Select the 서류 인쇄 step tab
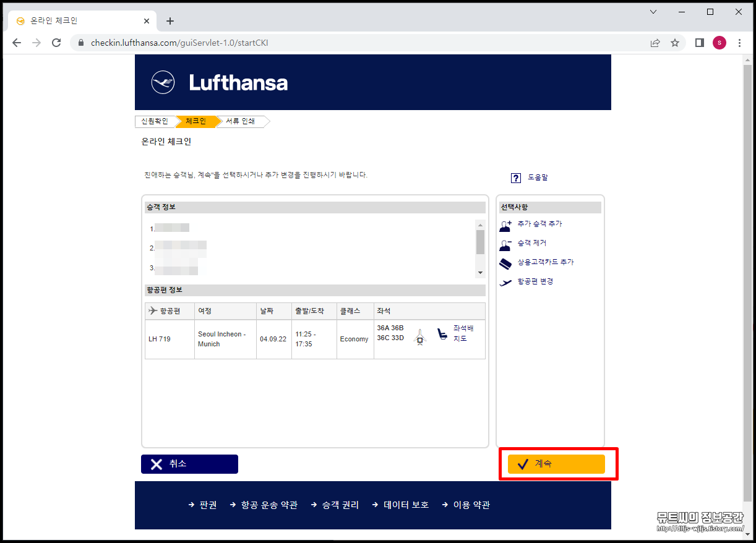756x543 pixels. coord(240,121)
